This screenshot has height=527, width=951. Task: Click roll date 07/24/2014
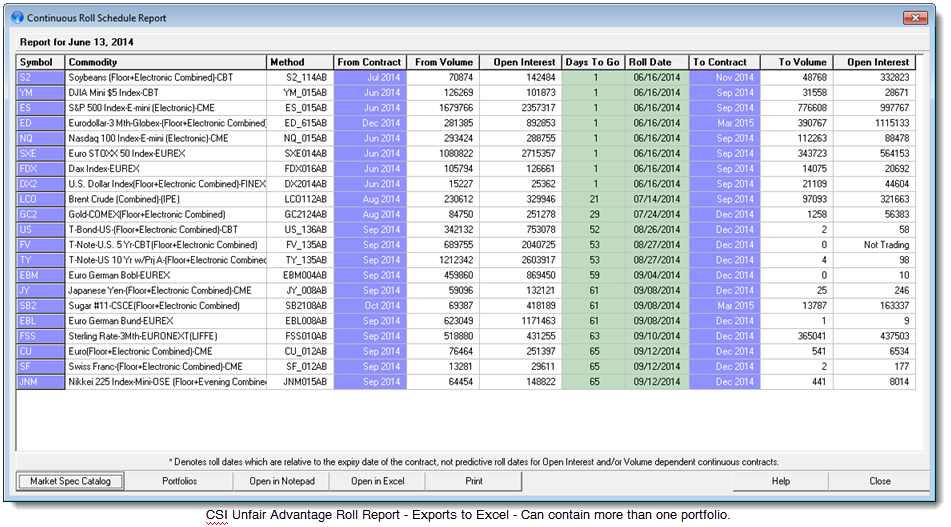(x=657, y=214)
